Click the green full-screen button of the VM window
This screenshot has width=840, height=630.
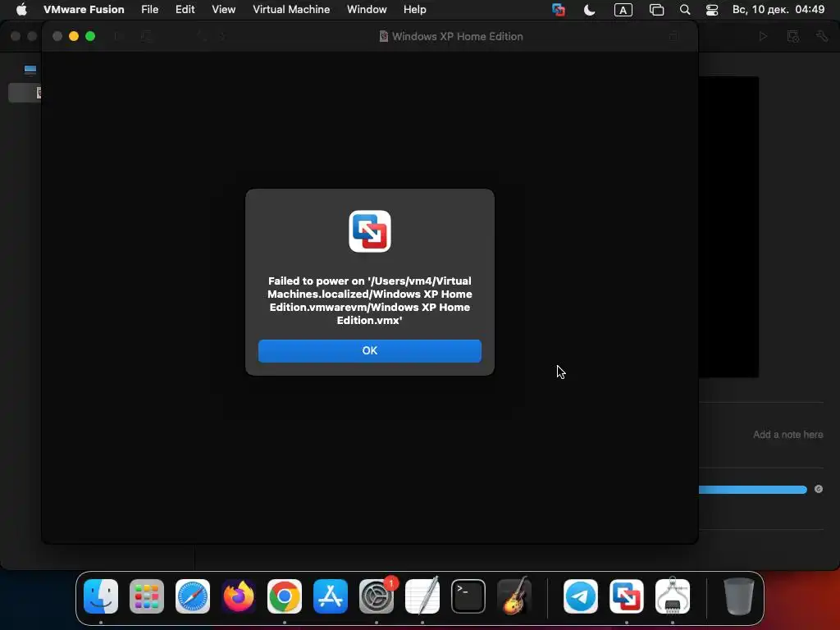pyautogui.click(x=90, y=36)
